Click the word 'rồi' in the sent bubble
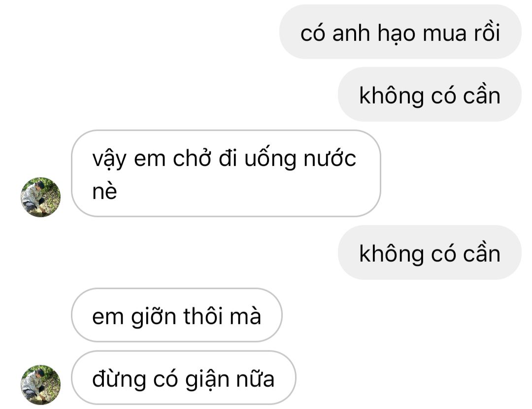Image resolution: width=532 pixels, height=409 pixels. (x=487, y=33)
